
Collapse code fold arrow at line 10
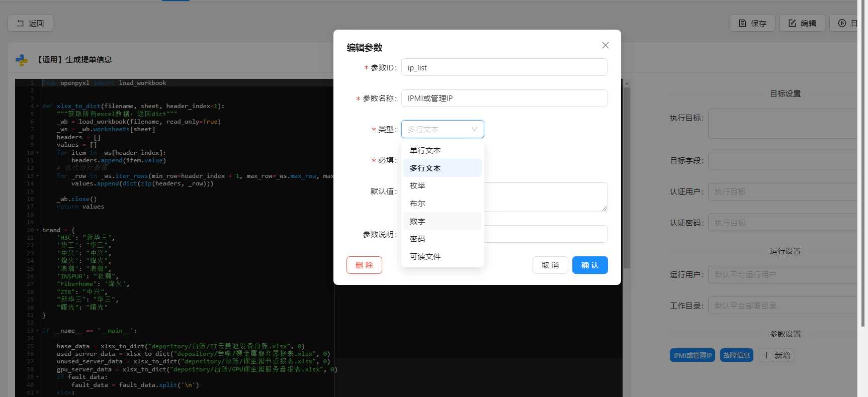[38, 153]
